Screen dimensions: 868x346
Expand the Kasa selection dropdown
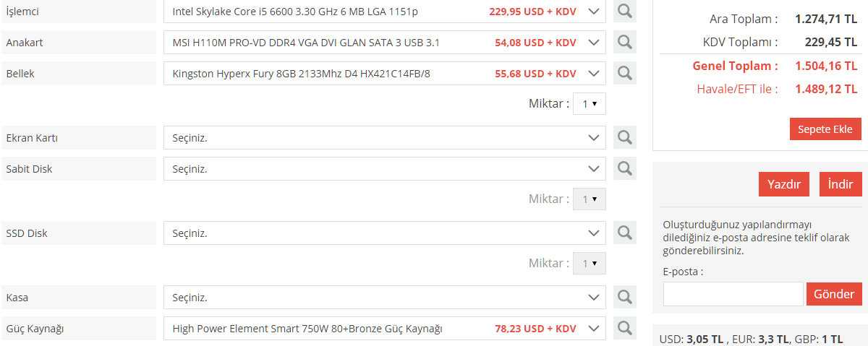pos(383,297)
